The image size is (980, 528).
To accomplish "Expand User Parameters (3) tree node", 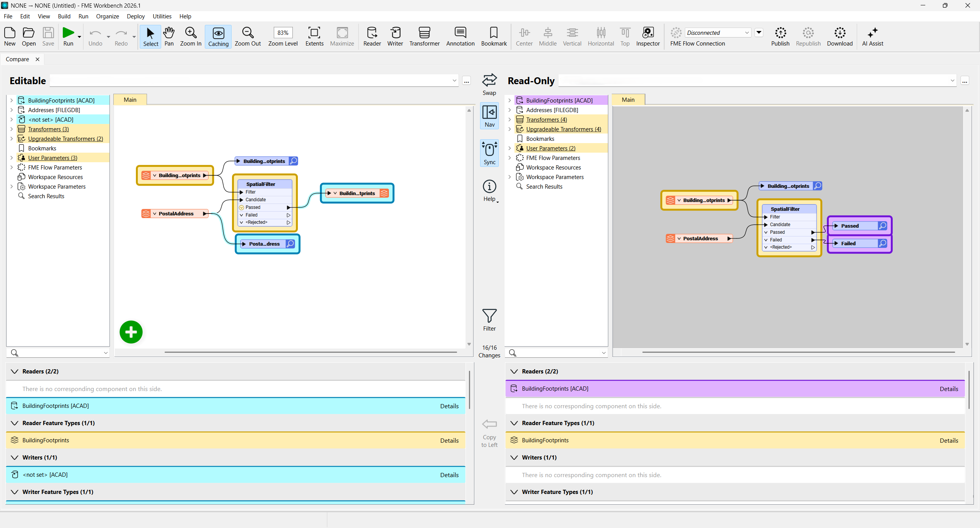I will pyautogui.click(x=11, y=158).
